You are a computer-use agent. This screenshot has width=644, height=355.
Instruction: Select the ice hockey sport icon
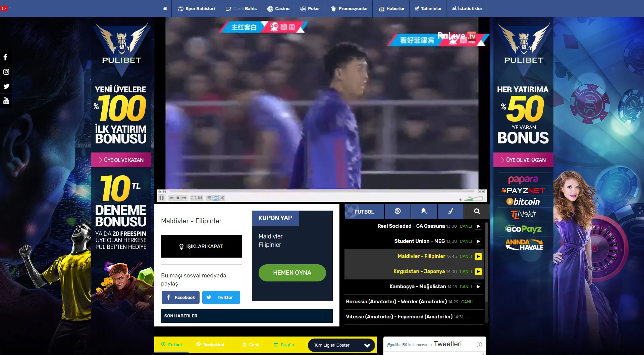[450, 211]
